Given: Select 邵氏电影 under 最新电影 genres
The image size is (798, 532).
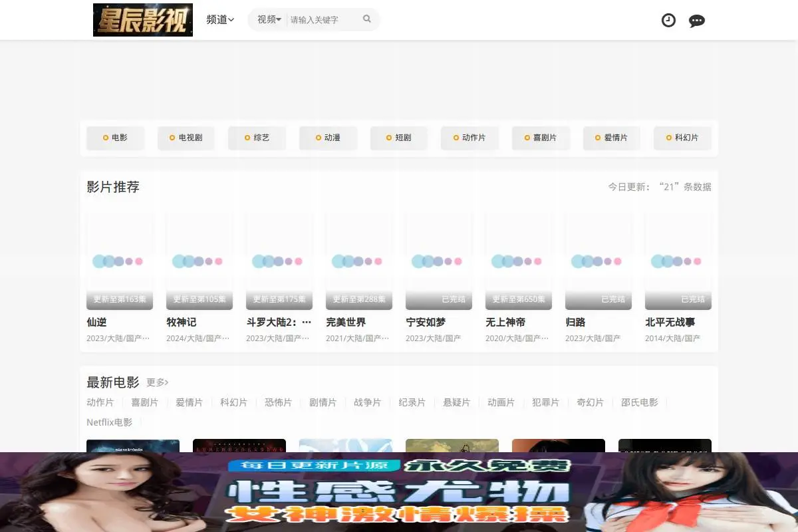Looking at the screenshot, I should coord(639,402).
